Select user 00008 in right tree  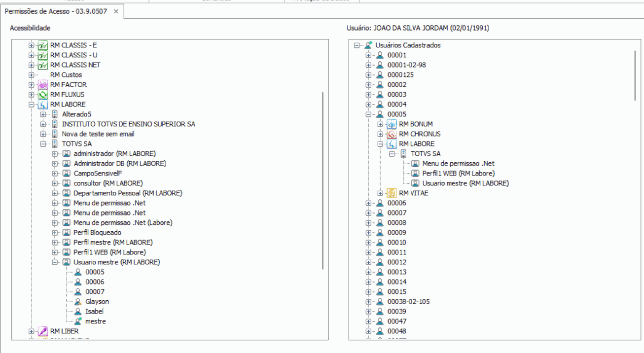[x=397, y=223]
